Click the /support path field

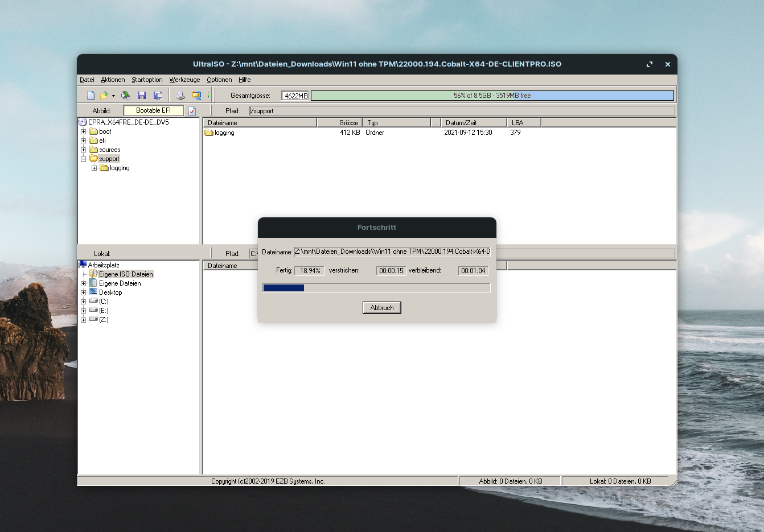pyautogui.click(x=462, y=111)
